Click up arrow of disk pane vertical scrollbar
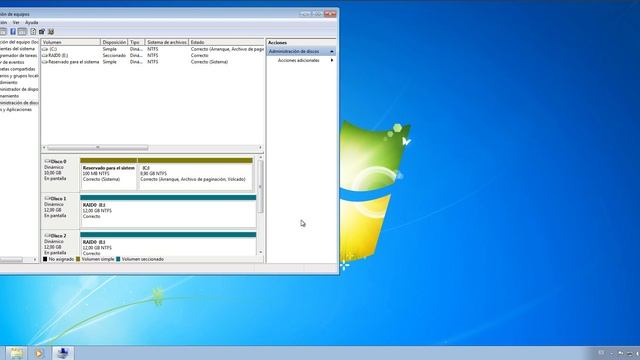This screenshot has width=640, height=360. click(260, 158)
